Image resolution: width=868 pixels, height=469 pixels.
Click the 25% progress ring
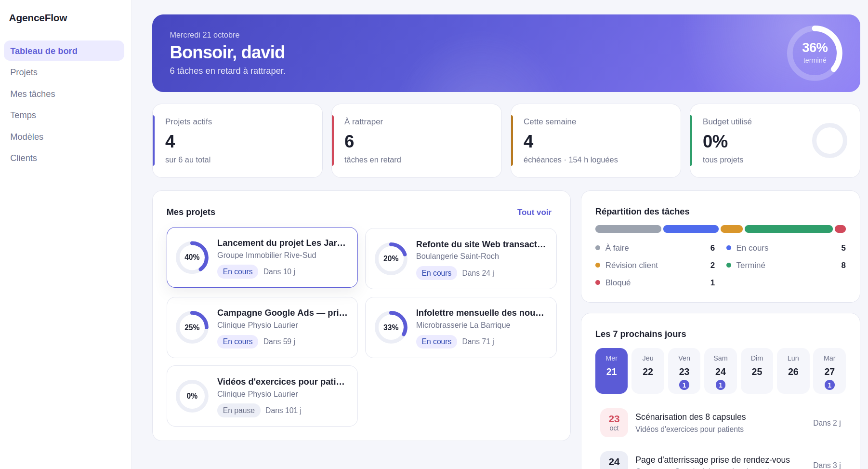pyautogui.click(x=192, y=327)
